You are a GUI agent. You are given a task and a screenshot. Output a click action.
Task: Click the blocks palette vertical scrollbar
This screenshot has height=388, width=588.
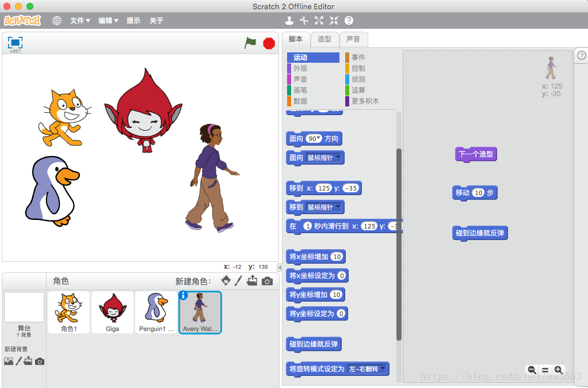[x=399, y=244]
